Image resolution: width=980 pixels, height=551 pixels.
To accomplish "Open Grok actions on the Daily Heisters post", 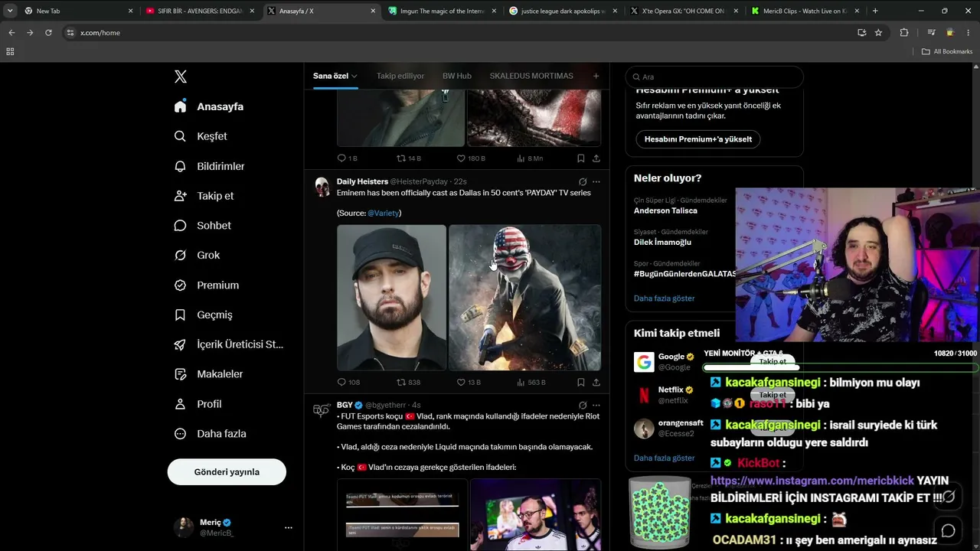I will pos(583,182).
